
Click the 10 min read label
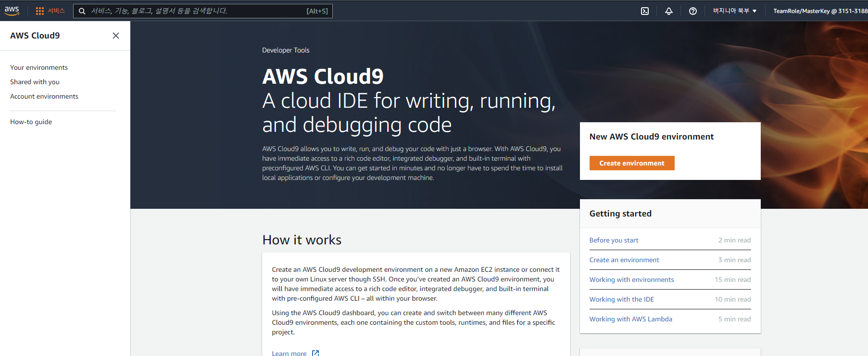[732, 299]
